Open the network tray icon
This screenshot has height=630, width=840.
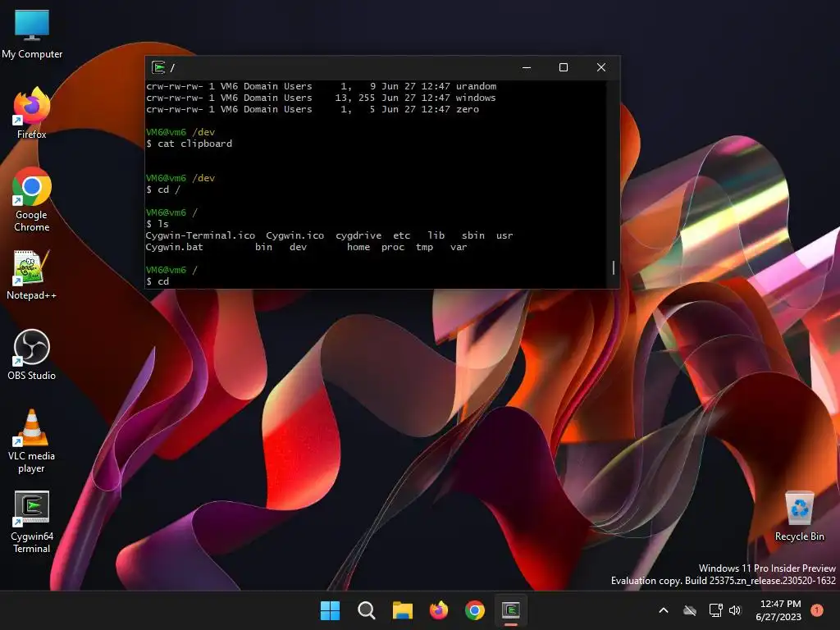pos(715,610)
